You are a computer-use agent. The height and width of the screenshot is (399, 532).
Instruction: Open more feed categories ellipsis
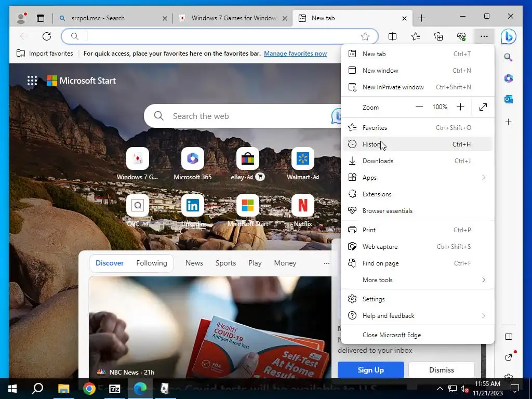point(326,263)
